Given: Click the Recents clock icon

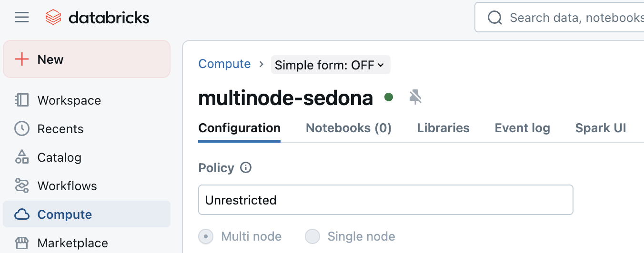Looking at the screenshot, I should (22, 129).
